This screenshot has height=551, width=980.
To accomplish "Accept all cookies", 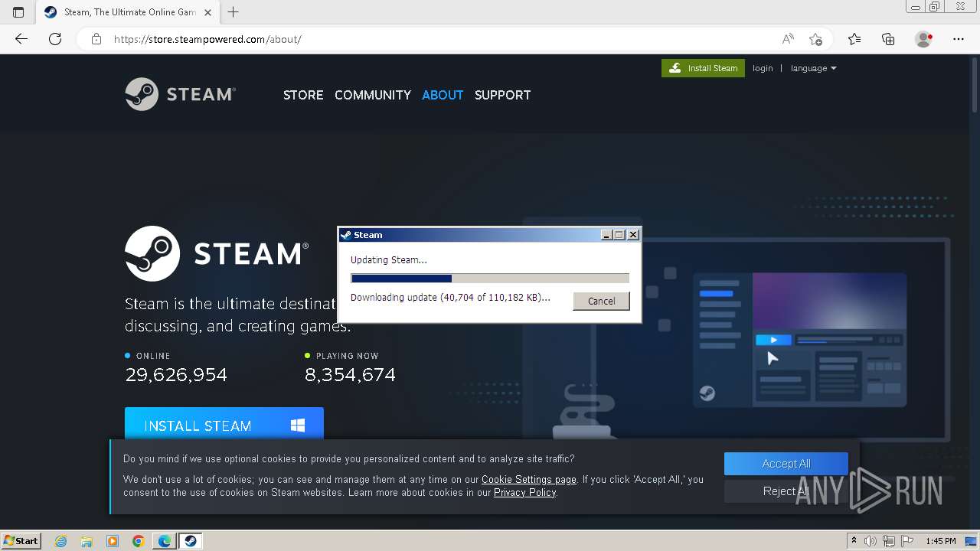I will click(x=786, y=464).
